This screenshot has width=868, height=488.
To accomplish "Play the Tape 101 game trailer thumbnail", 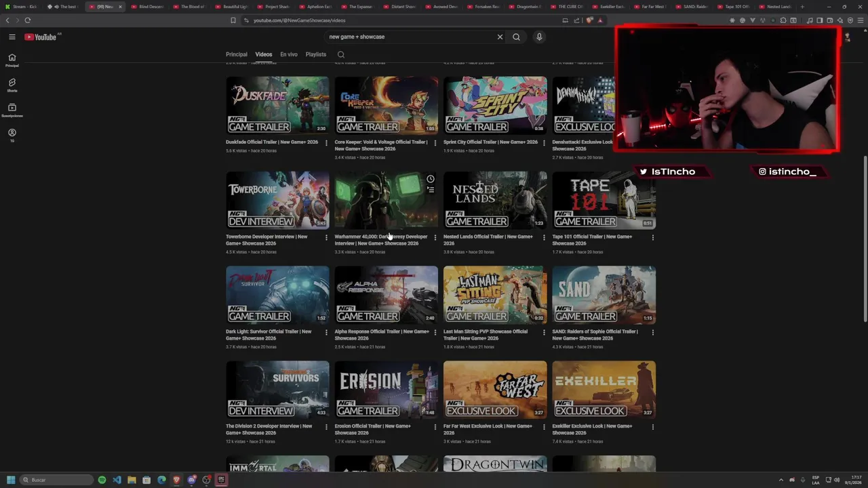I will point(604,200).
